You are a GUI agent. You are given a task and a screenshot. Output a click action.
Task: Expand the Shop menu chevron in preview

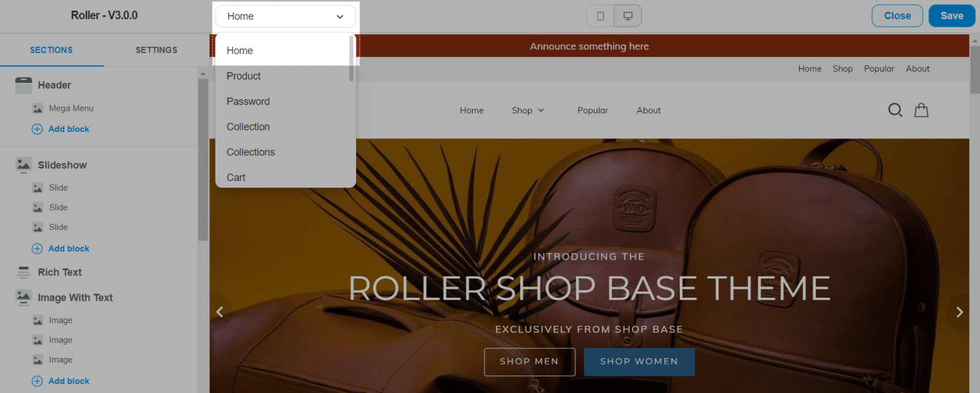coord(541,110)
